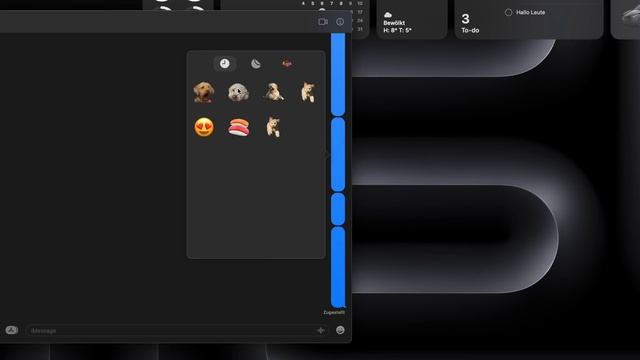
Task: Click the Zugestellt delivery status label
Action: pos(334,313)
